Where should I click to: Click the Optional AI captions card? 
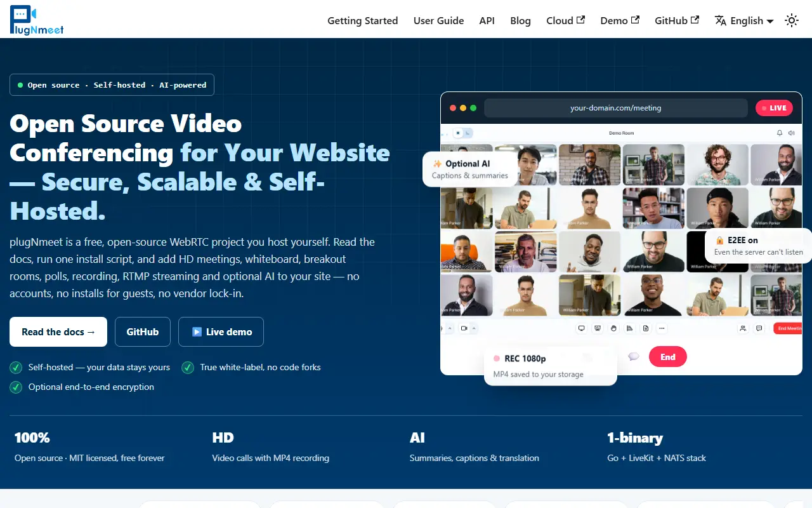[x=470, y=169]
